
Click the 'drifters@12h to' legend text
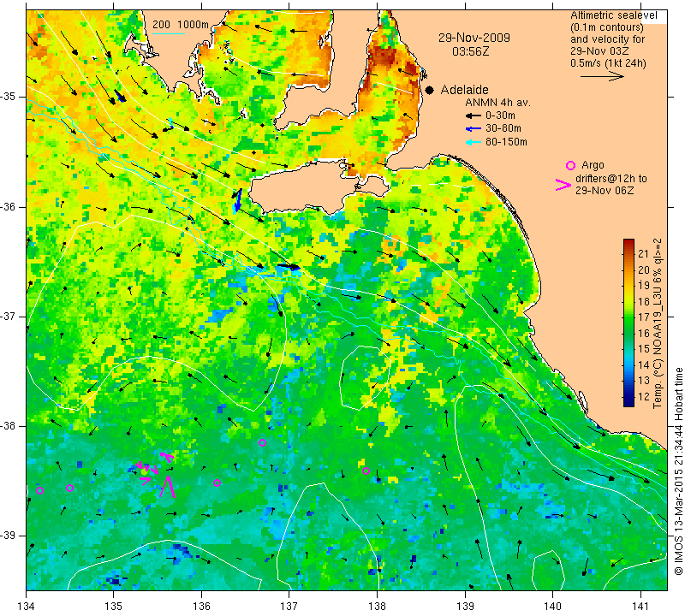[x=611, y=179]
